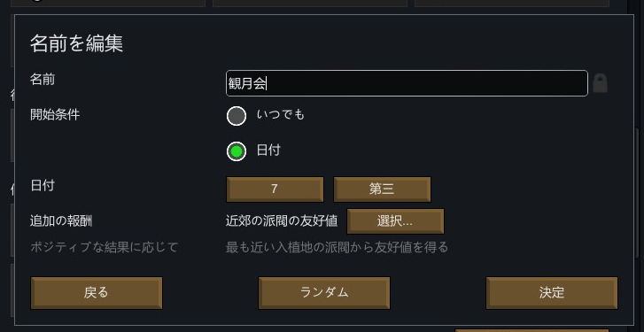Click the 日付 row label left of the 7 button
This screenshot has height=332, width=644.
click(43, 186)
